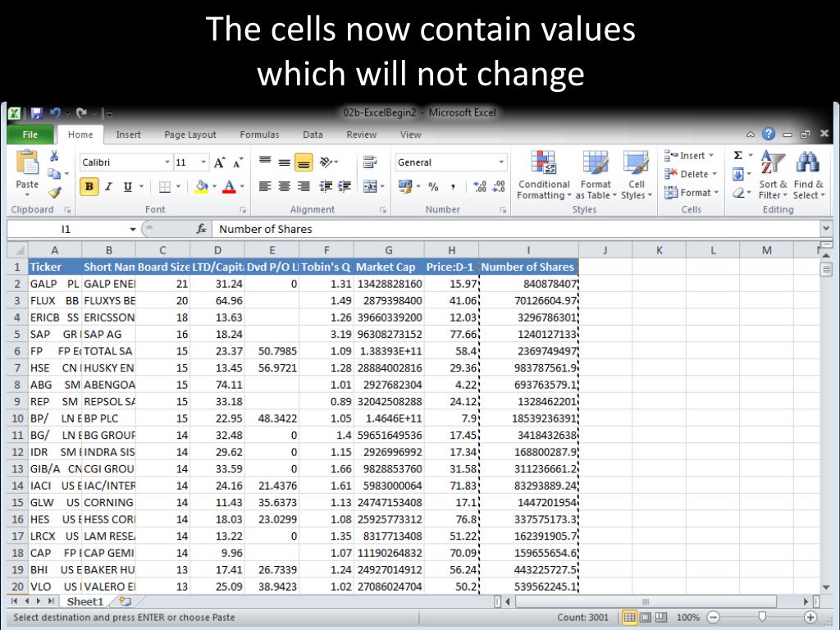The image size is (840, 630).
Task: Click the Save icon in quick access toolbar
Action: (x=36, y=113)
